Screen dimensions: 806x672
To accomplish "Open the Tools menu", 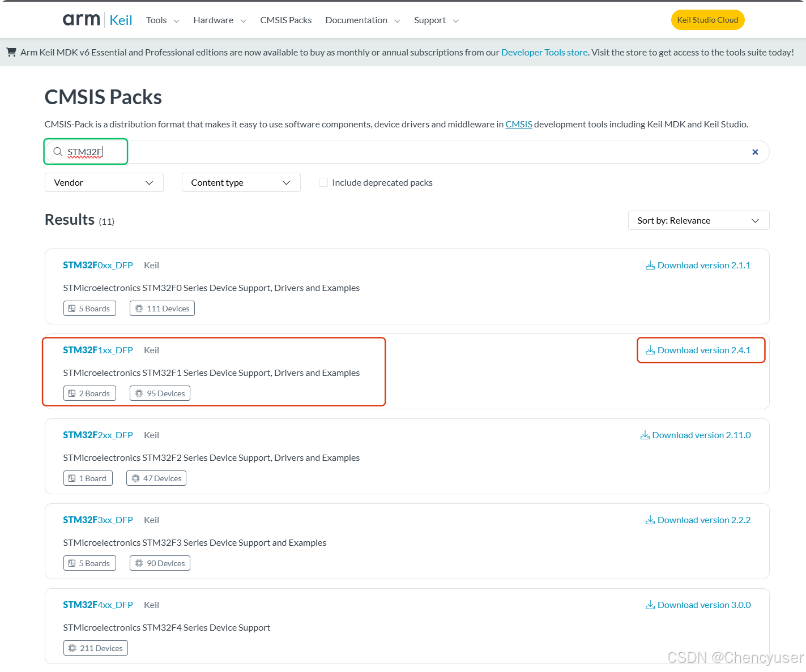I will click(x=156, y=20).
